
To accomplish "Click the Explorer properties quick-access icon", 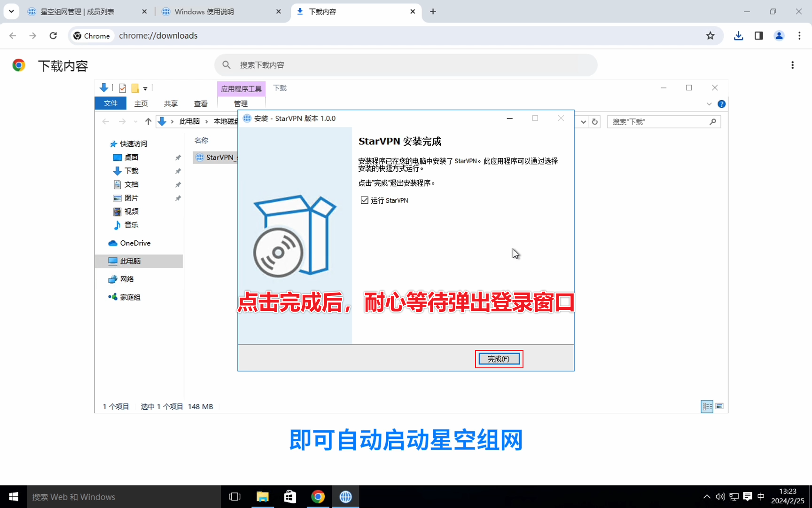I will tap(123, 88).
